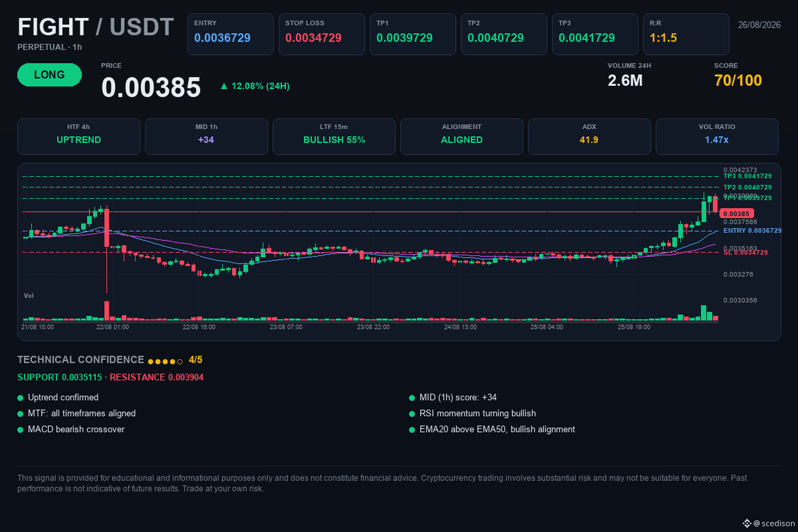Click the 0.0030356 price axis label
Image resolution: width=798 pixels, height=532 pixels.
pos(740,300)
